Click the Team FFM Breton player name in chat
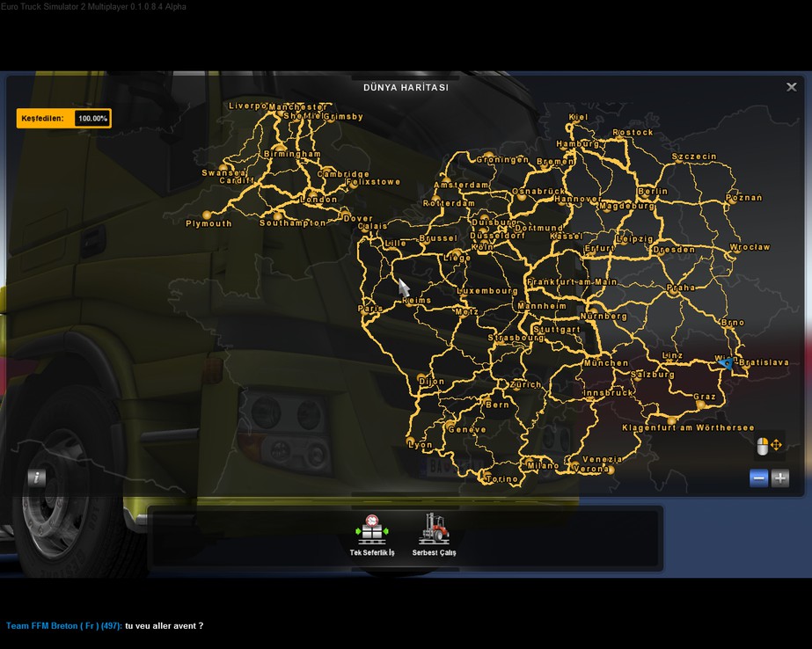Viewport: 812px width, 649px height. click(63, 626)
